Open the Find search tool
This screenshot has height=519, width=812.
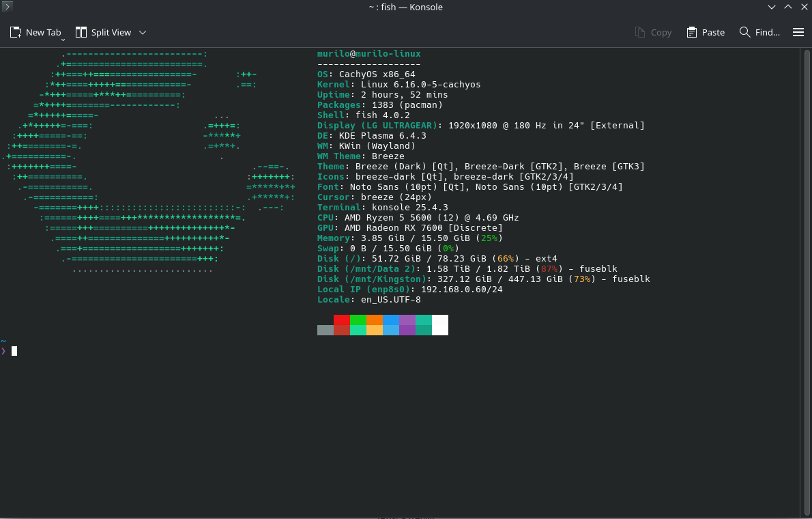pyautogui.click(x=759, y=32)
